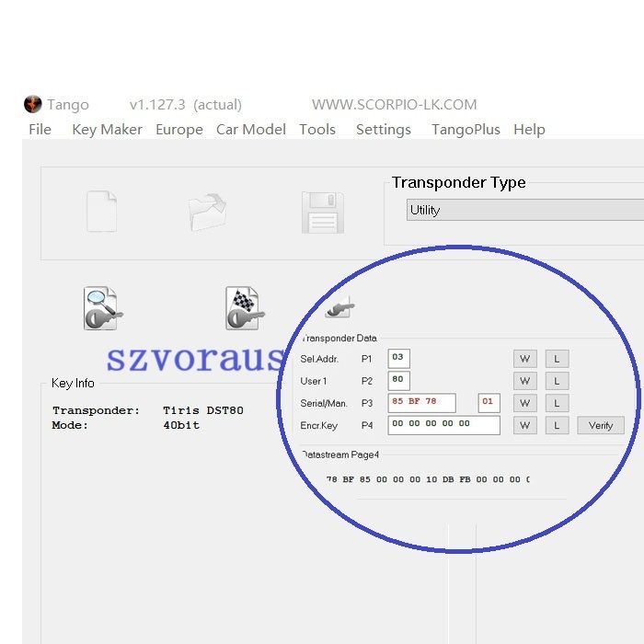Click the read key magnifier icon
This screenshot has width=644, height=644.
[102, 309]
